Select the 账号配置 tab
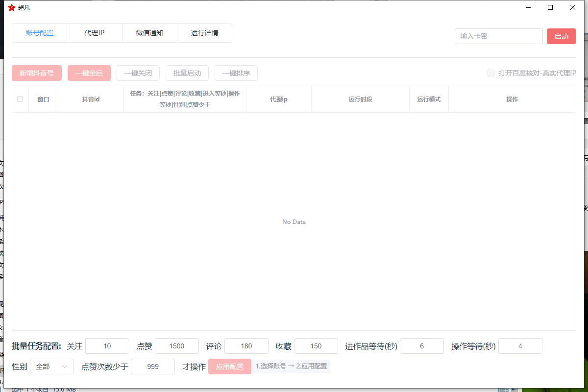 tap(39, 33)
